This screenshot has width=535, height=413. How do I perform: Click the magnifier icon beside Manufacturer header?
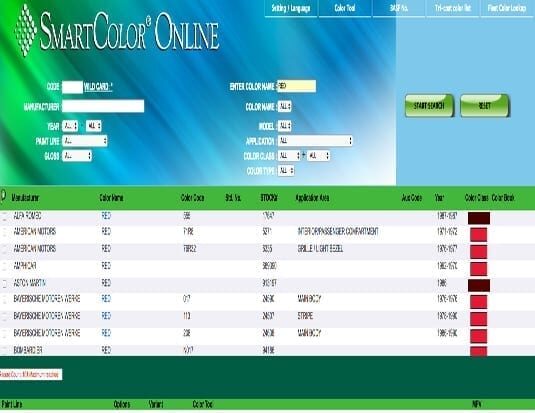(3, 196)
